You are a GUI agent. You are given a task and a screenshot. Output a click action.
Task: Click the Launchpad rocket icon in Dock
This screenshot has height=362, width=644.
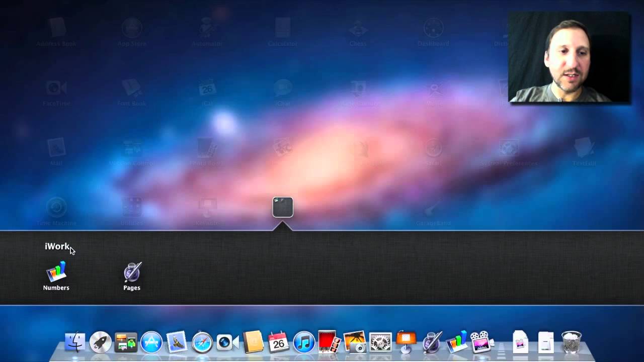tap(100, 342)
